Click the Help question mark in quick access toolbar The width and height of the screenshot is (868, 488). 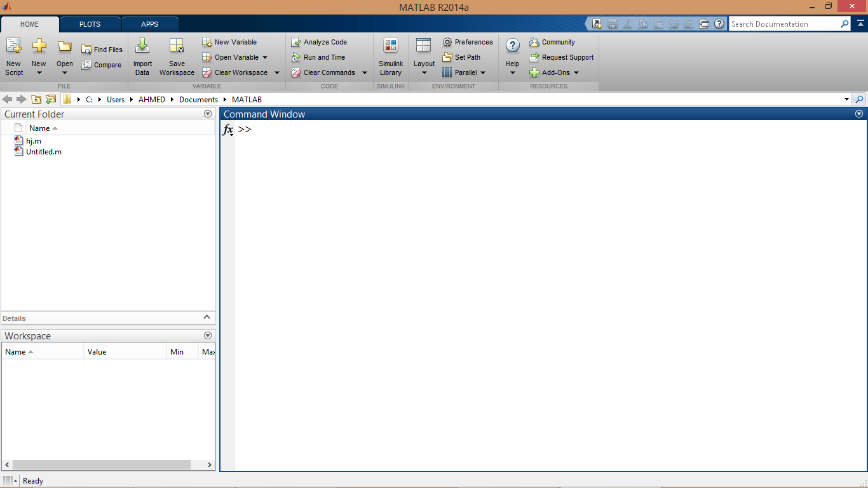coord(719,24)
